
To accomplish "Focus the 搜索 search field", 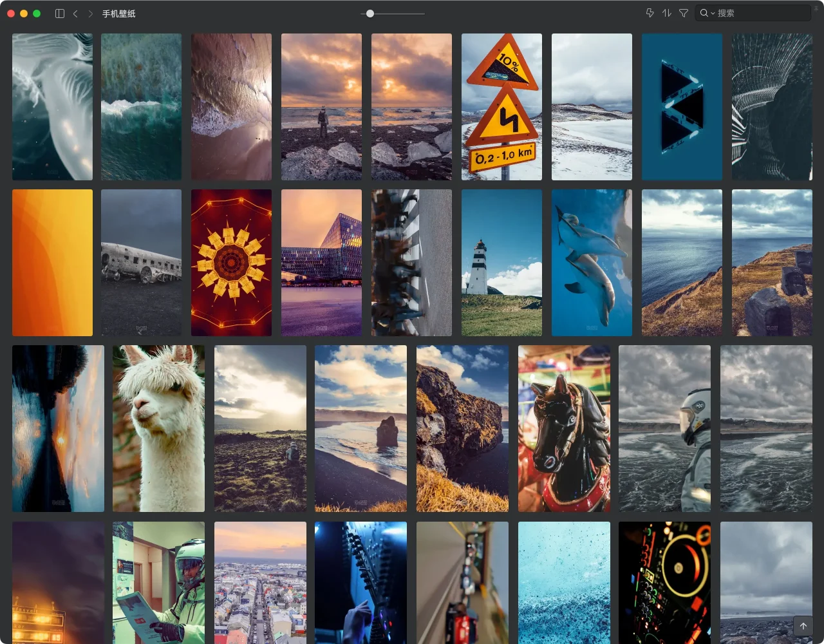I will pos(753,13).
